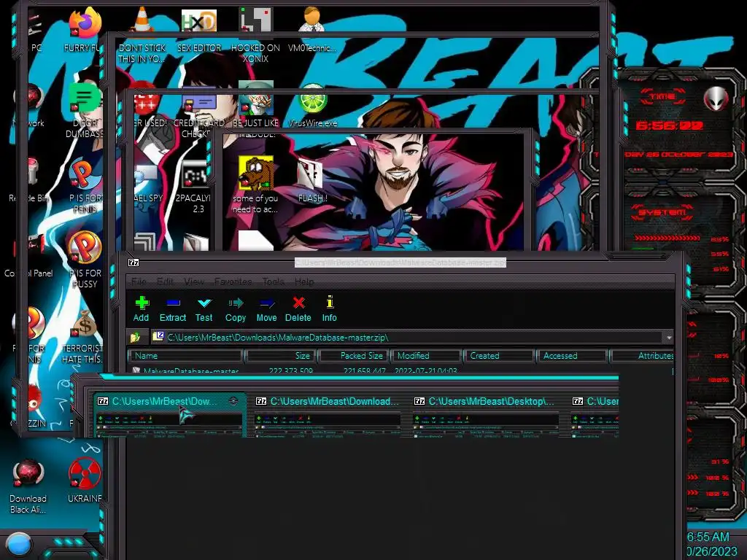Viewport: 747px width, 560px height.
Task: Click the Move arrow icon in 7-Zip
Action: click(x=267, y=303)
